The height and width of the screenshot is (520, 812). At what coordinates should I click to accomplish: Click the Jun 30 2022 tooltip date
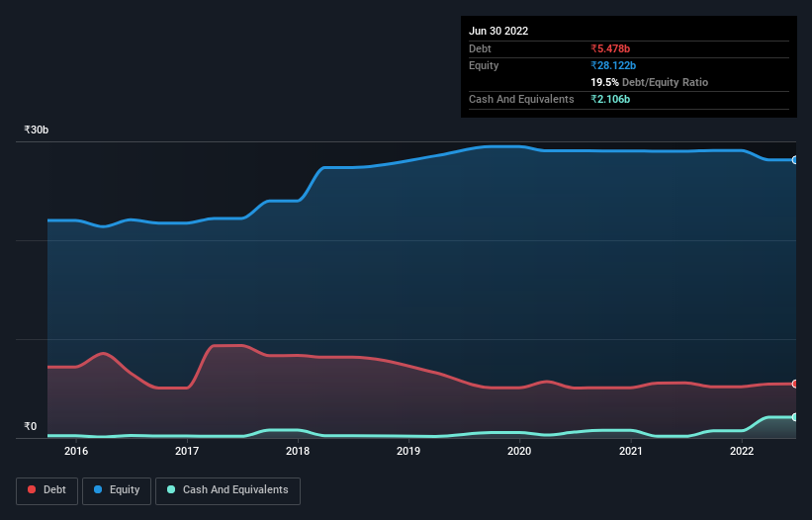click(498, 31)
